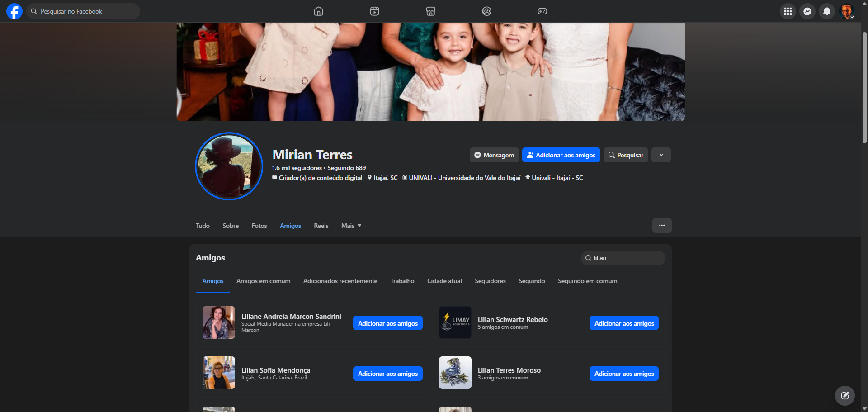Switch to the Cidade atual tab
The height and width of the screenshot is (412, 868).
click(445, 281)
